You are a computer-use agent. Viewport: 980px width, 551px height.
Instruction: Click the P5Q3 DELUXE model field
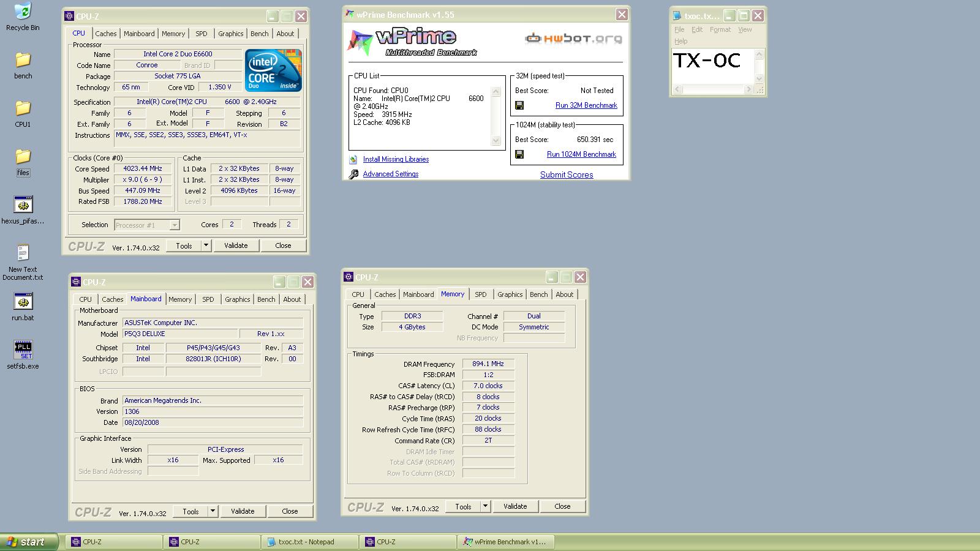click(179, 334)
